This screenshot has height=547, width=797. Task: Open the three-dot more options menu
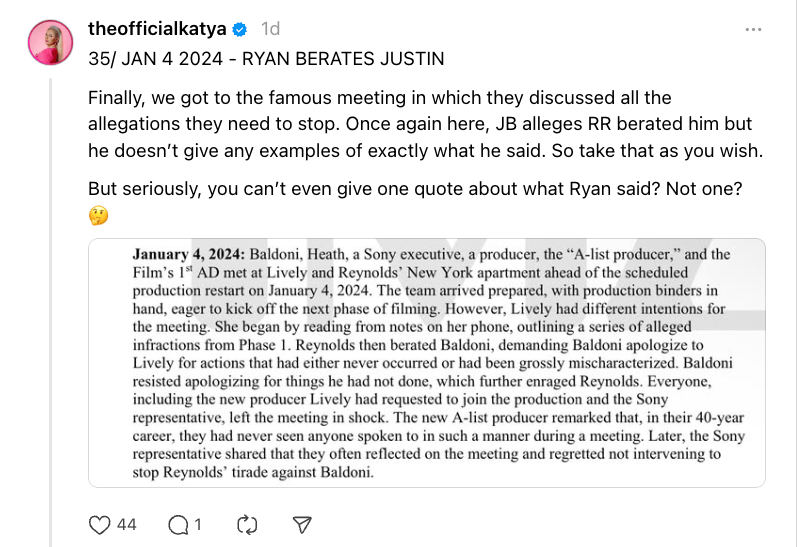point(754,30)
